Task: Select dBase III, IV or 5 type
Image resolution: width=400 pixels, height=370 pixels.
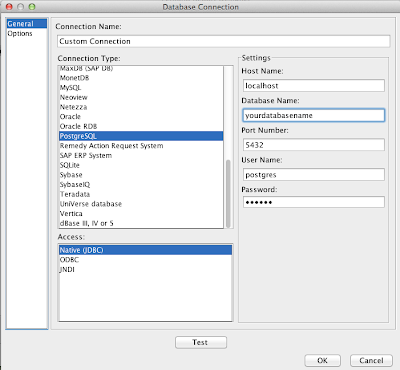Action: coord(141,223)
